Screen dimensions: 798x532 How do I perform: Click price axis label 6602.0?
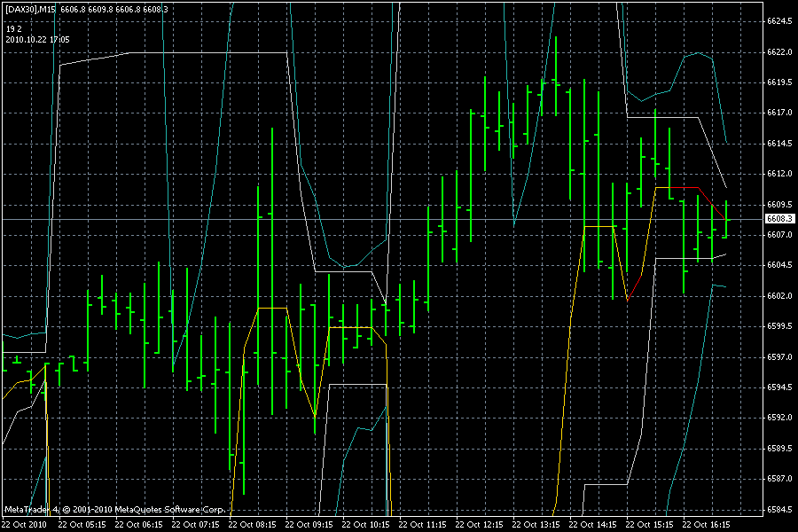pyautogui.click(x=779, y=296)
